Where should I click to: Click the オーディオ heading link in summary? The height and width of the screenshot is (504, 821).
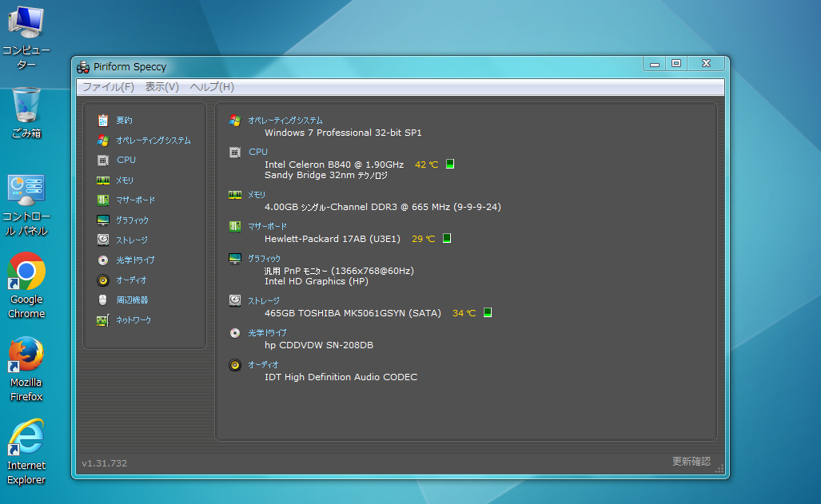tap(263, 365)
